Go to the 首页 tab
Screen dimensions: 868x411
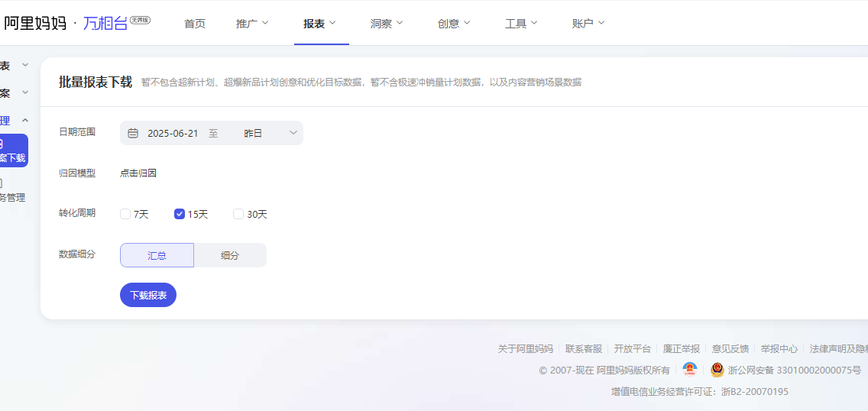pos(195,24)
